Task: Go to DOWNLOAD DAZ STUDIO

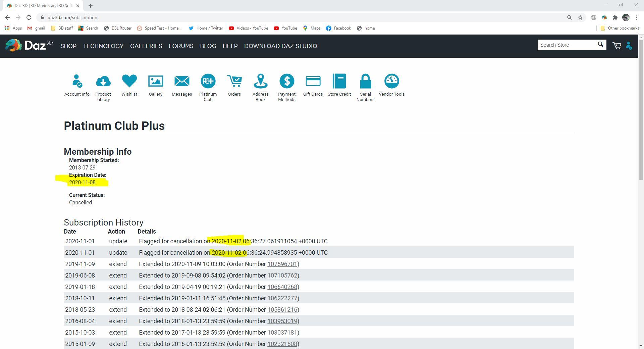Action: tap(281, 46)
